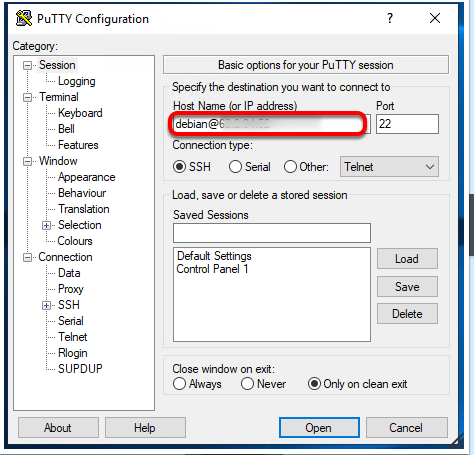
Task: Collapse the Session tree node
Action: click(x=28, y=65)
